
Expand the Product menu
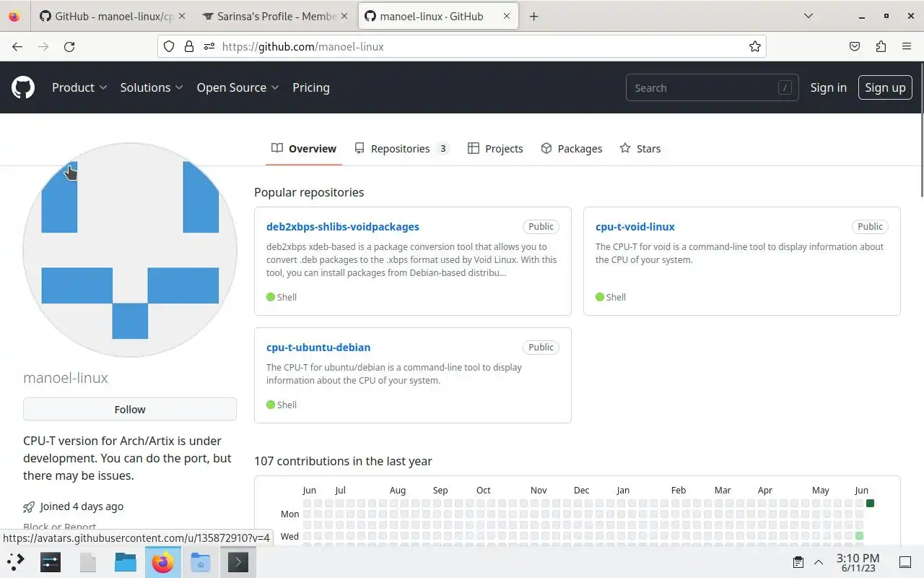79,87
